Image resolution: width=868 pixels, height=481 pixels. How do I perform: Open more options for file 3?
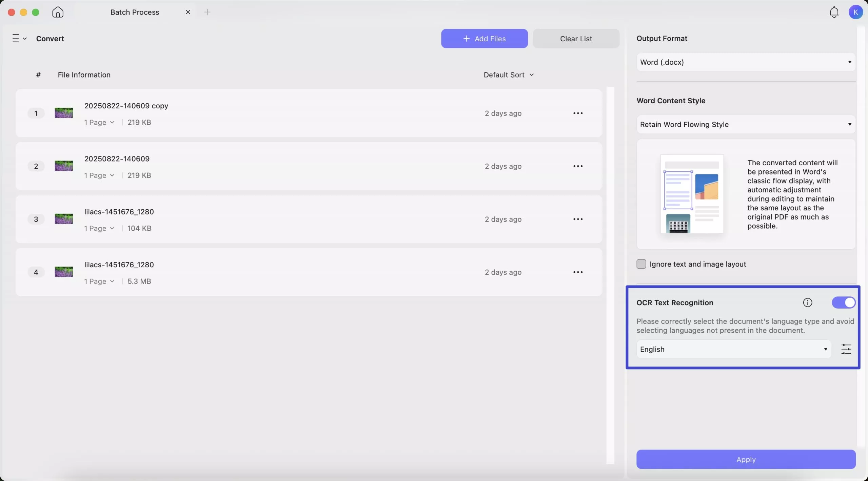[578, 219]
